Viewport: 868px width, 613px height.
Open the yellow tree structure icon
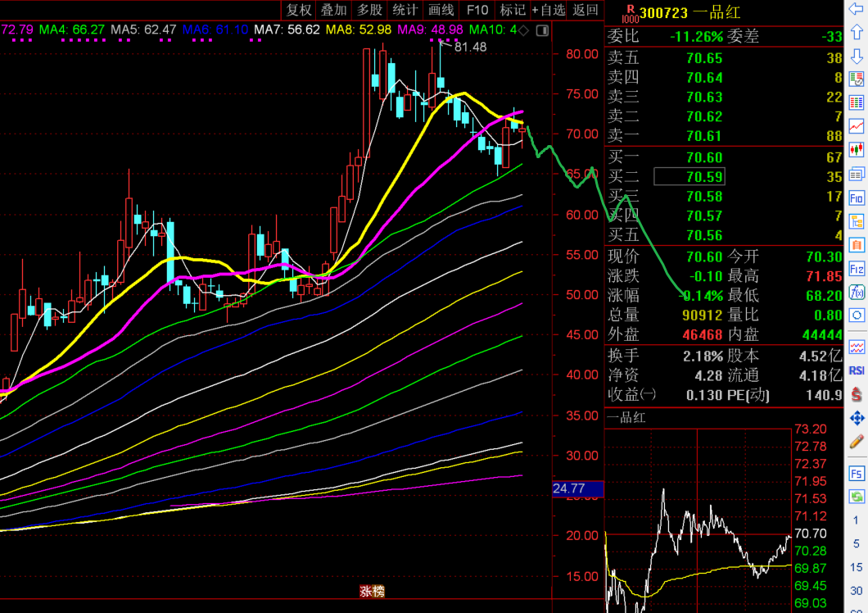[x=857, y=222]
